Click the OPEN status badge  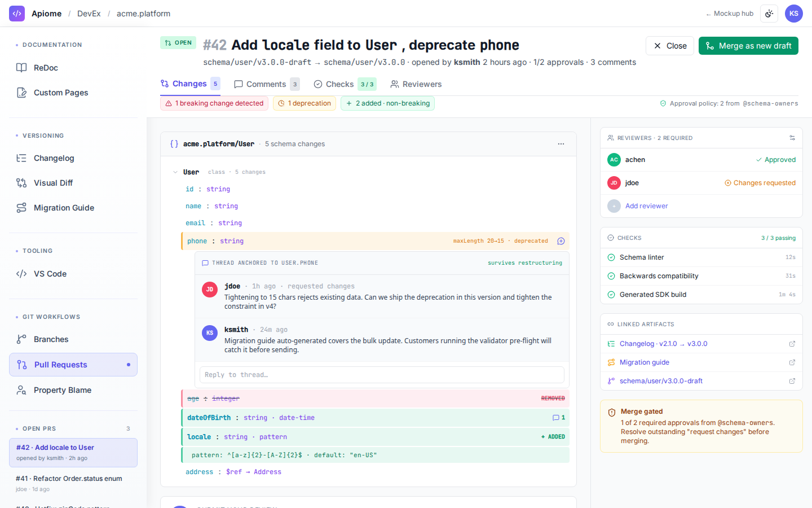[x=178, y=43]
